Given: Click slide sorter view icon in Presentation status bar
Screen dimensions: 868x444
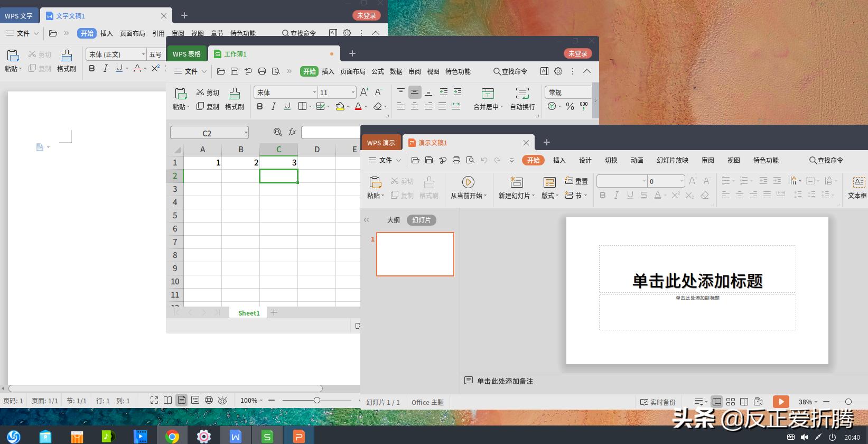Looking at the screenshot, I should click(x=731, y=402).
